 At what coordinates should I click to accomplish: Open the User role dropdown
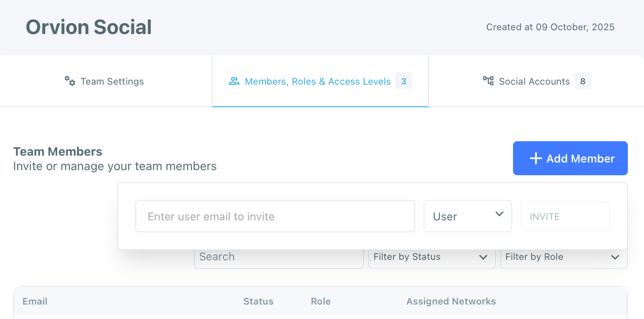click(x=467, y=216)
